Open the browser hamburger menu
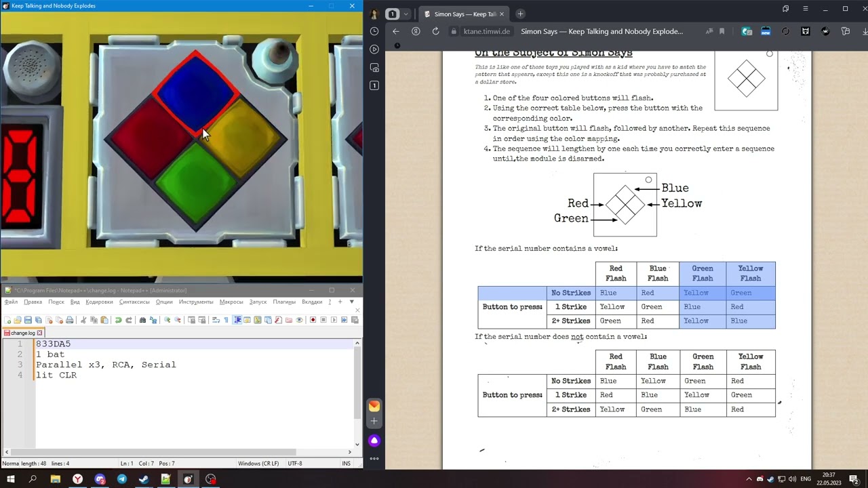 [x=806, y=9]
